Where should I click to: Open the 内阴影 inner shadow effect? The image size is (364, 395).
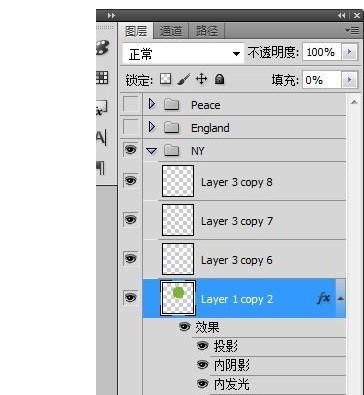232,365
